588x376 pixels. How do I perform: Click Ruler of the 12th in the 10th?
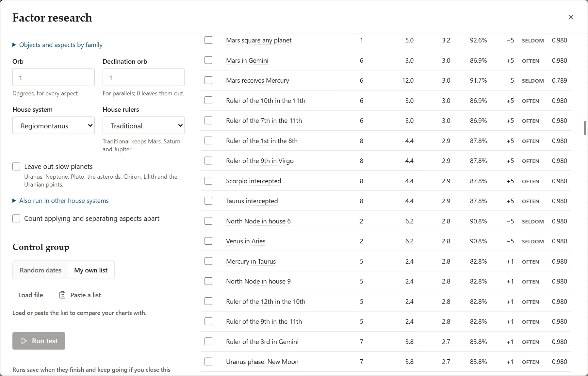266,302
